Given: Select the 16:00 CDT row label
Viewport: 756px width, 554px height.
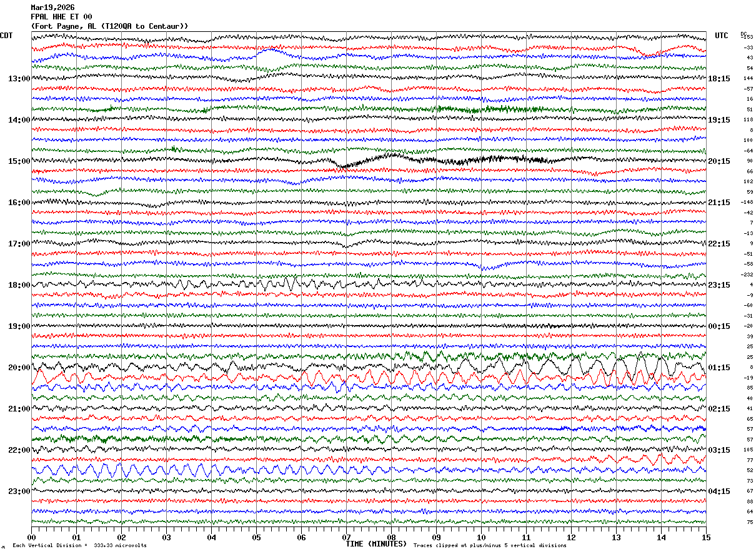Looking at the screenshot, I should pos(19,203).
